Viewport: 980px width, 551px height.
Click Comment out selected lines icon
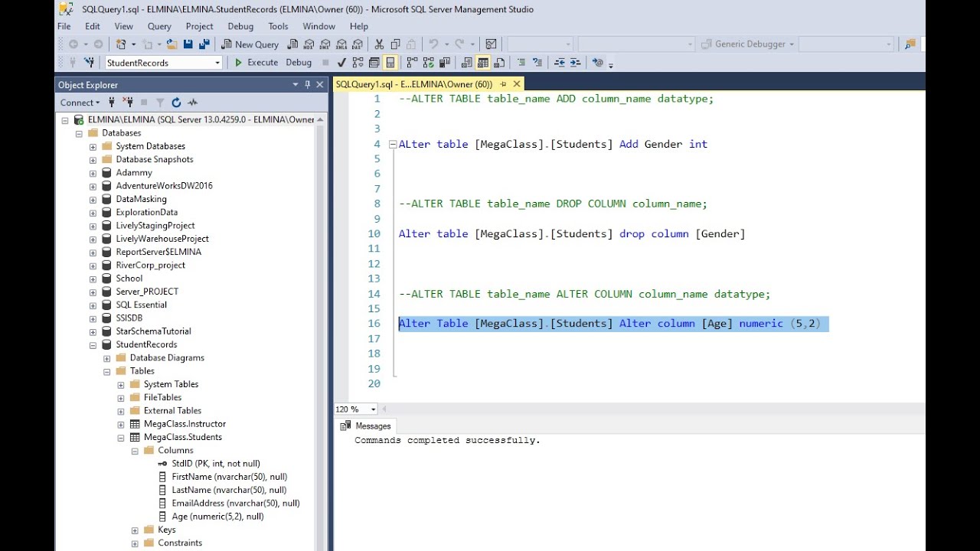point(521,63)
